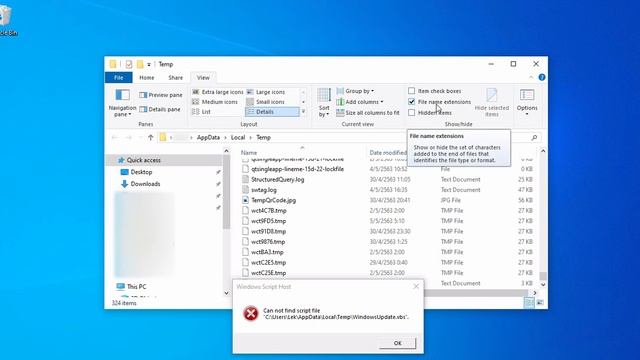Open the Customize Quick Access Toolbar arrow

click(x=149, y=64)
